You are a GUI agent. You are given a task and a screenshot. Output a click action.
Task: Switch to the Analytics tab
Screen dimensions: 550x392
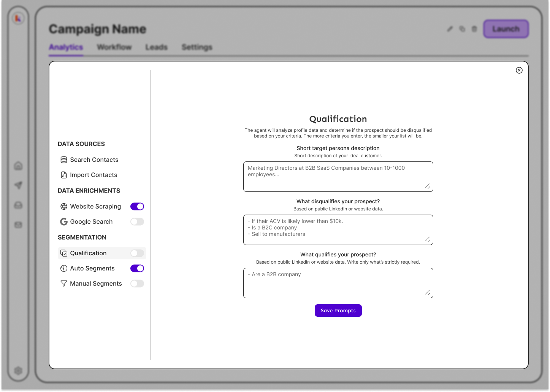click(66, 47)
